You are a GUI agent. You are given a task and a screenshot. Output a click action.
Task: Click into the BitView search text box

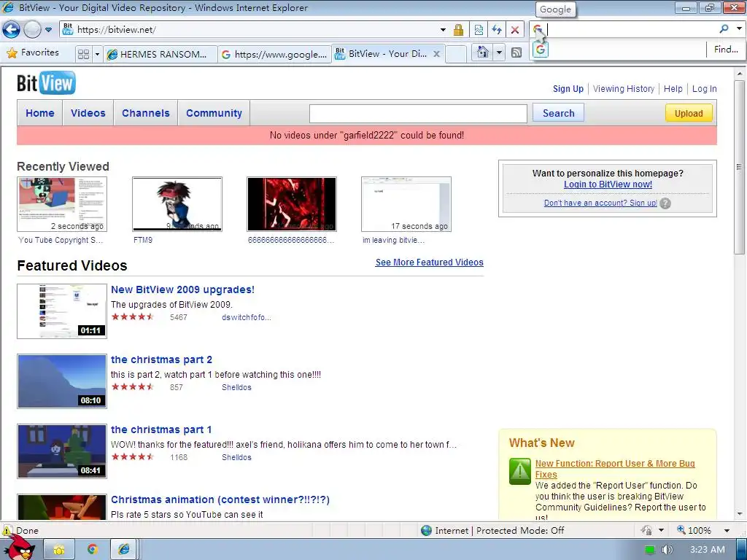pos(418,113)
